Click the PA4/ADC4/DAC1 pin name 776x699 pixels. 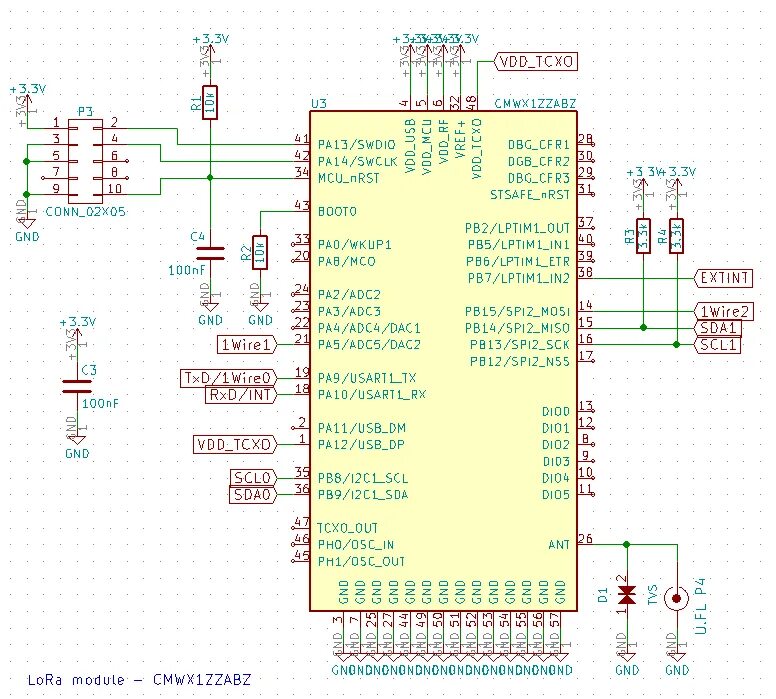tap(369, 328)
